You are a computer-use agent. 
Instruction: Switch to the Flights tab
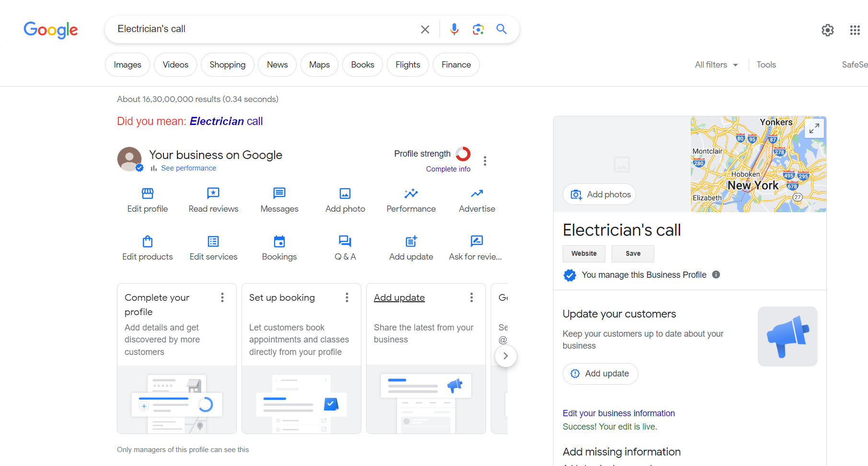(x=408, y=65)
